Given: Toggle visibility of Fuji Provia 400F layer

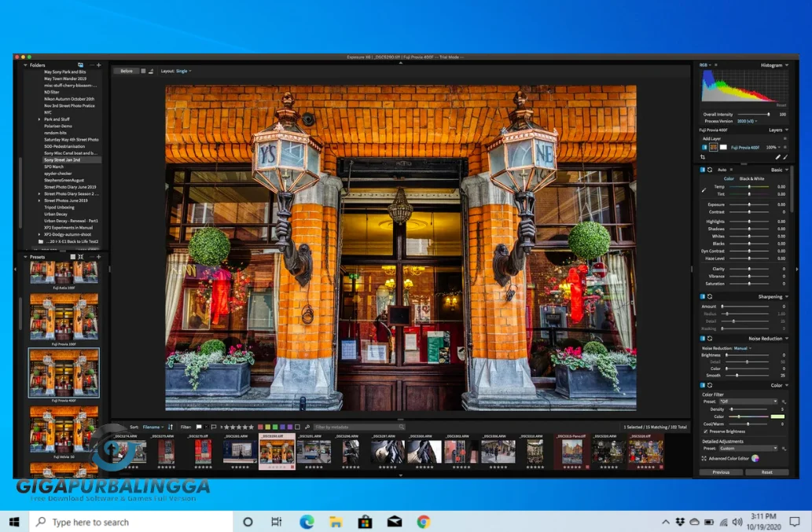Looking at the screenshot, I should pos(704,147).
